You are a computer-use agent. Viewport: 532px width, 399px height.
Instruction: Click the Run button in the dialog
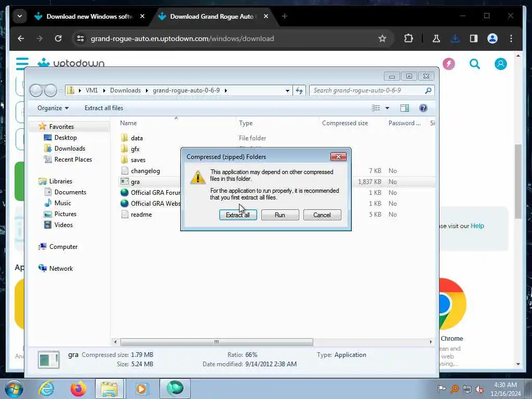click(x=280, y=215)
